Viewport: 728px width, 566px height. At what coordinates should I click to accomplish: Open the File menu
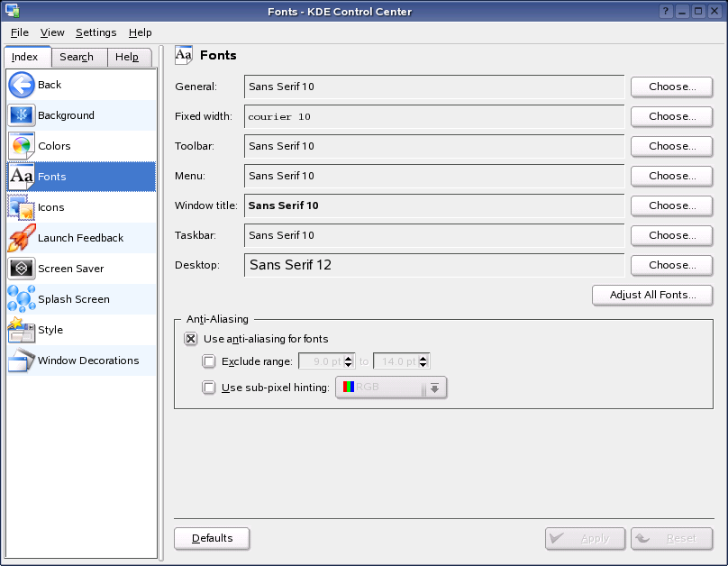point(20,32)
